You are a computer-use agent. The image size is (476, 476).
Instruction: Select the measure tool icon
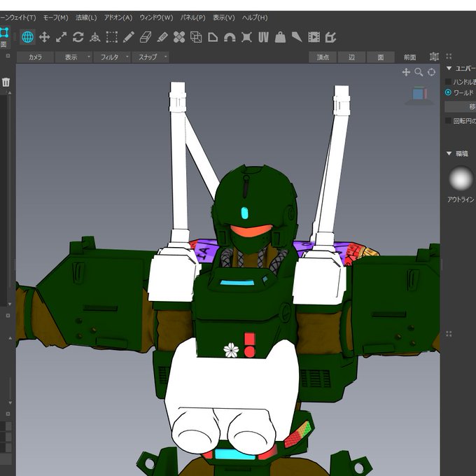pos(330,37)
